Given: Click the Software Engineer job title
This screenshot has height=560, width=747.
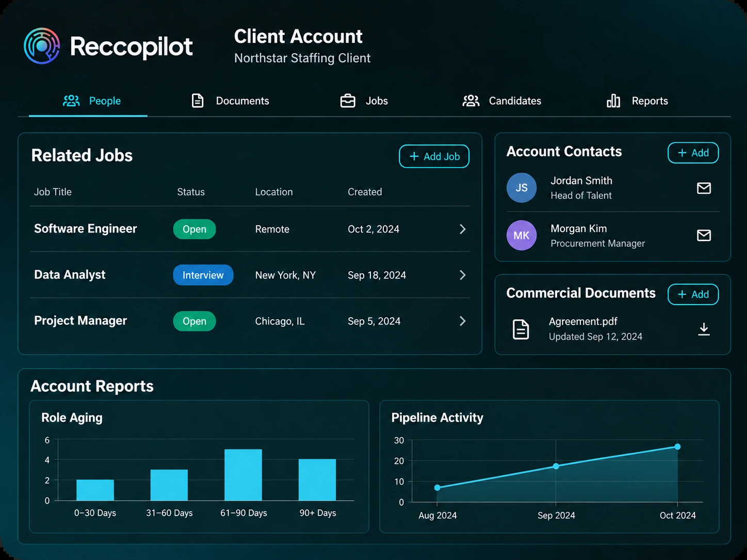Looking at the screenshot, I should pos(86,228).
